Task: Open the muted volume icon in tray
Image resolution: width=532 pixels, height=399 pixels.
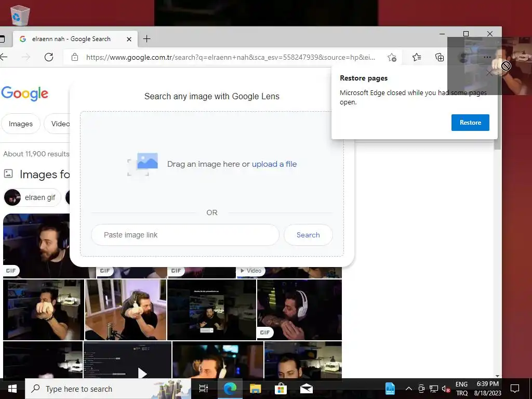Action: (x=446, y=389)
